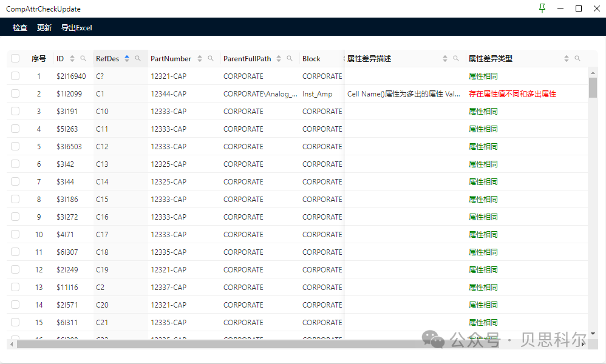Image resolution: width=606 pixels, height=364 pixels.
Task: Check the row 1 checkbox for C?
Action: pos(15,76)
